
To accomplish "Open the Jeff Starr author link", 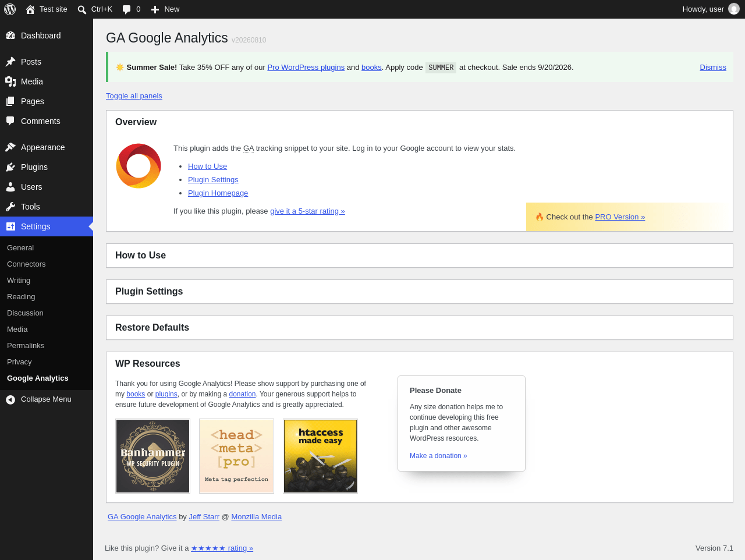I will 204,517.
